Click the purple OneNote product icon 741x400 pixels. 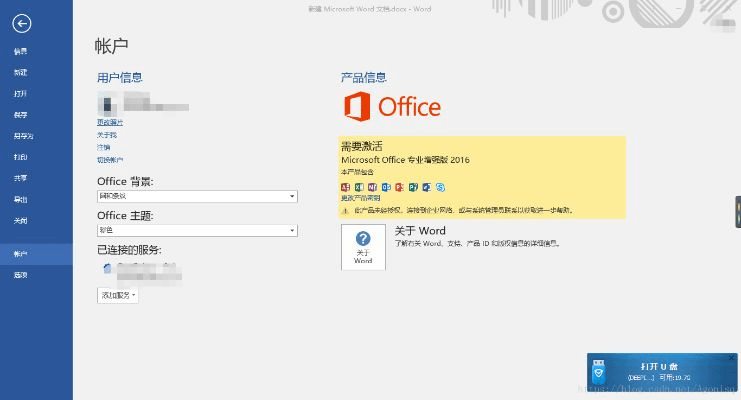click(x=372, y=187)
